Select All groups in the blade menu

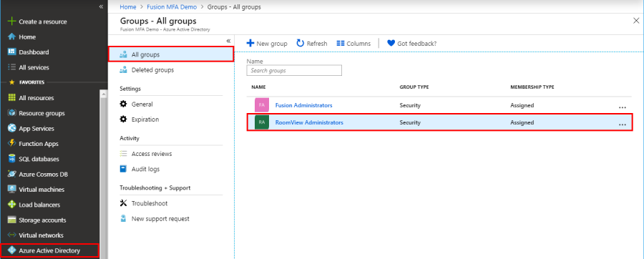pos(171,54)
